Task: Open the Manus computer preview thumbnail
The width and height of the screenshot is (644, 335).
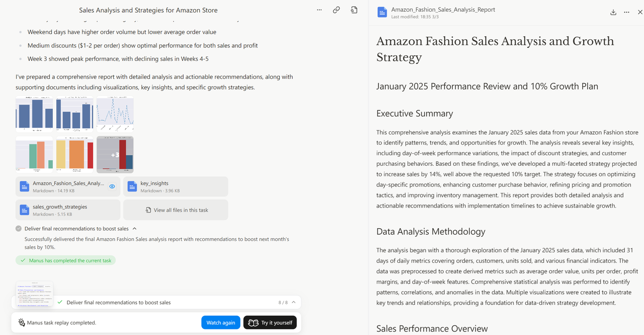Action: (34, 293)
